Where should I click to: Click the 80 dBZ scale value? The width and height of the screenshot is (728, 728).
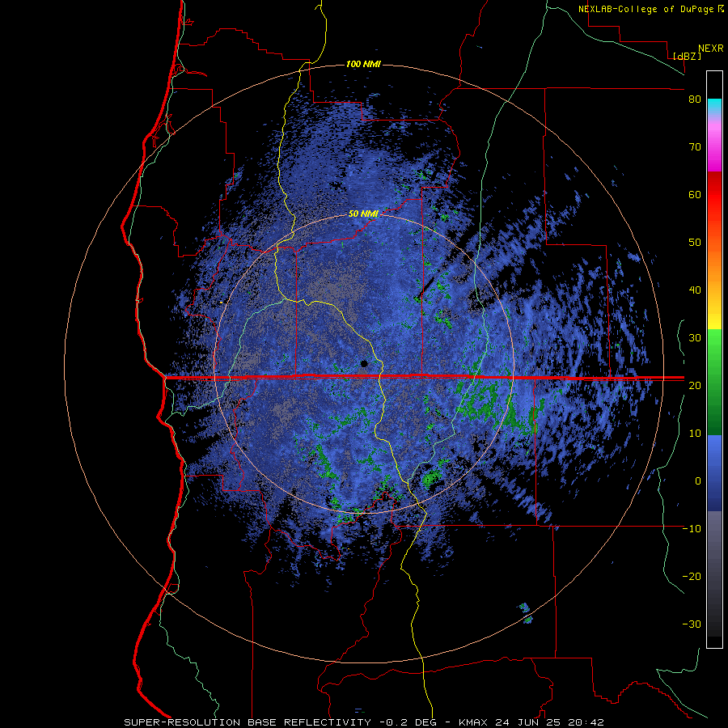[695, 99]
